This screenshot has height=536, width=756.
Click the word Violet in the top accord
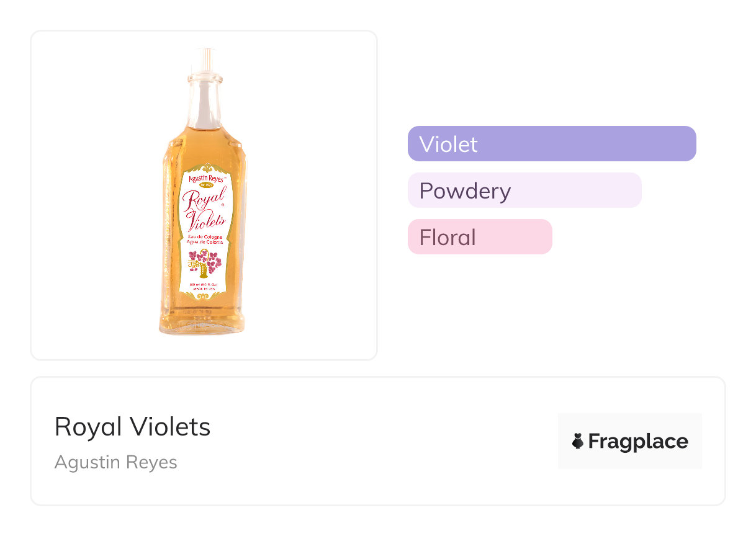448,144
